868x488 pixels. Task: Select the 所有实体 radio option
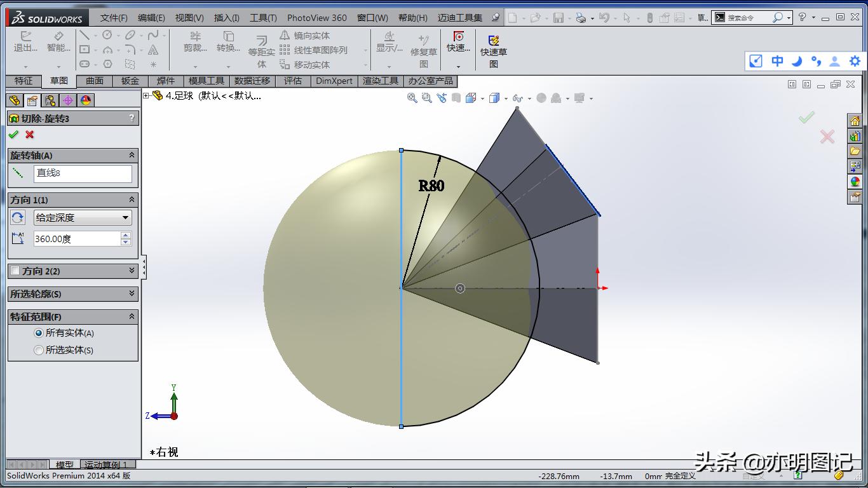point(39,333)
